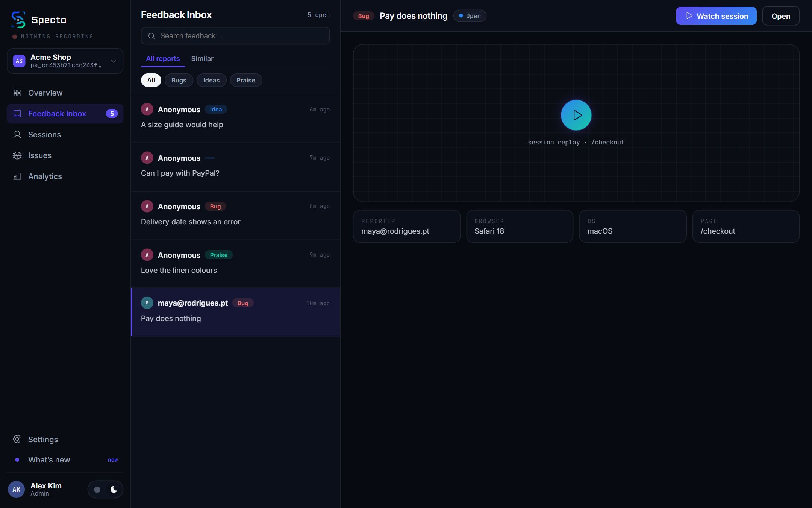Image resolution: width=812 pixels, height=508 pixels.
Task: Play the session replay
Action: [x=576, y=115]
